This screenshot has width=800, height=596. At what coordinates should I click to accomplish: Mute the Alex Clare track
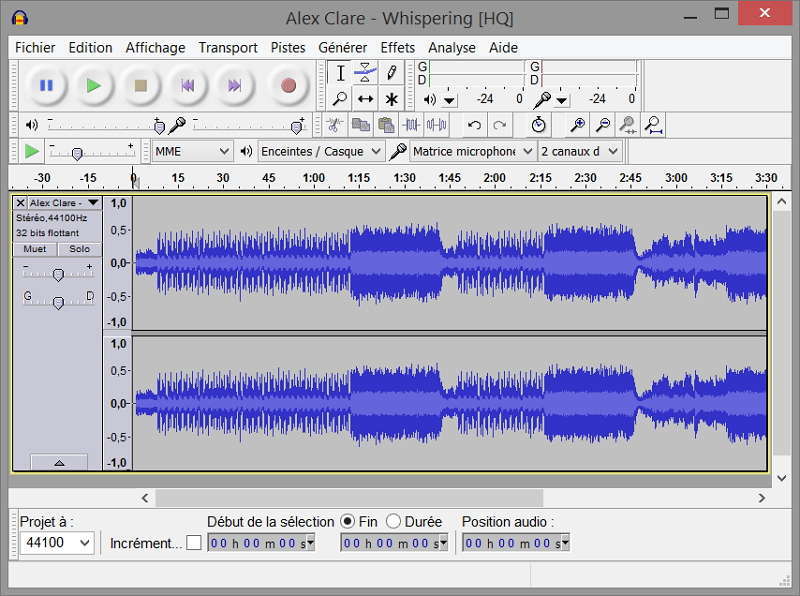point(34,249)
